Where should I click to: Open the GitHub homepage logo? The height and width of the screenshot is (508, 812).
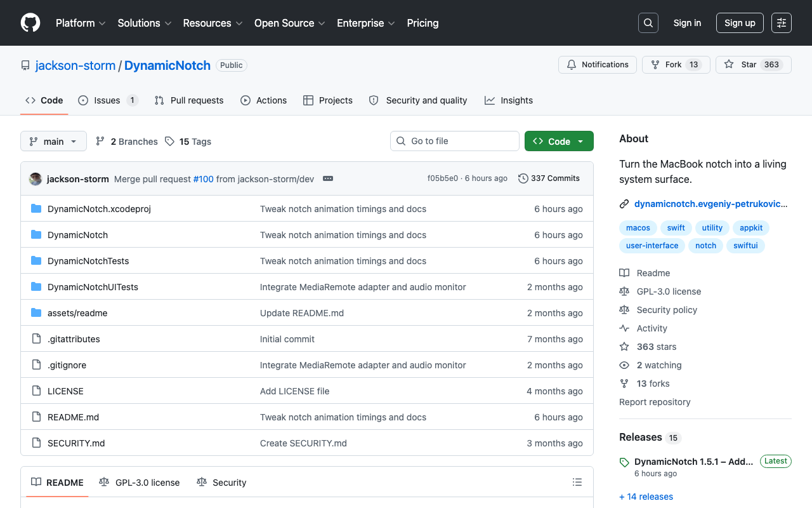click(x=30, y=23)
